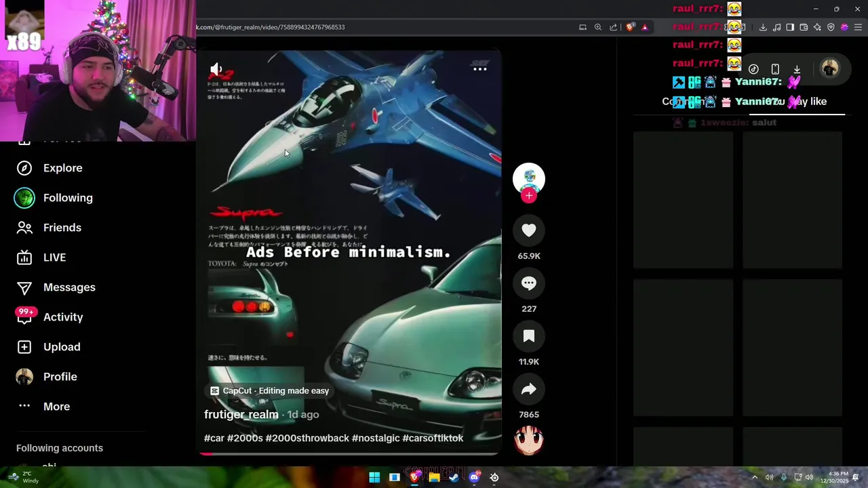Open the #2000sthrowback hashtag
868x488 pixels.
tap(307, 438)
